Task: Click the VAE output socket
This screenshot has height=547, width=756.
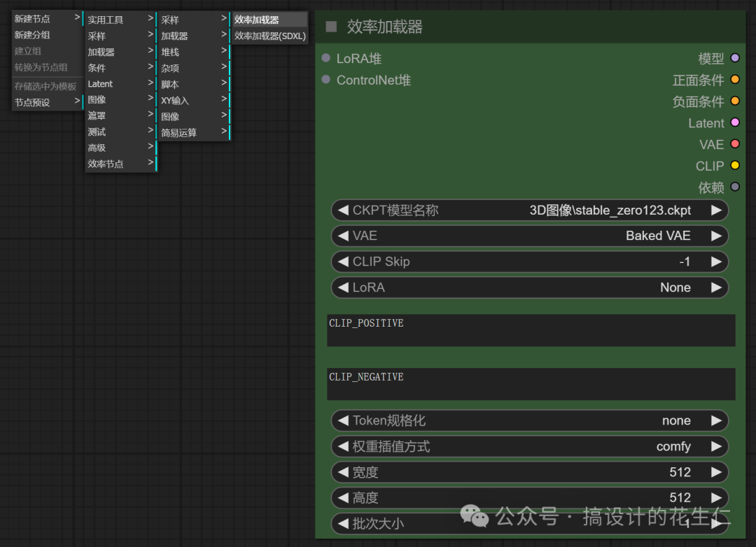Action: coord(735,144)
